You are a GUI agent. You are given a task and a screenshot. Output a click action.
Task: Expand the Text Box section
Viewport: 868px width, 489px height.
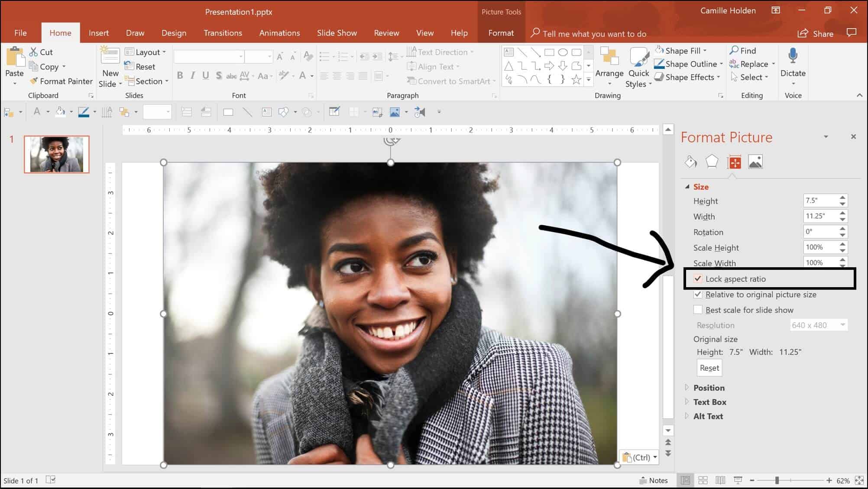coord(687,402)
